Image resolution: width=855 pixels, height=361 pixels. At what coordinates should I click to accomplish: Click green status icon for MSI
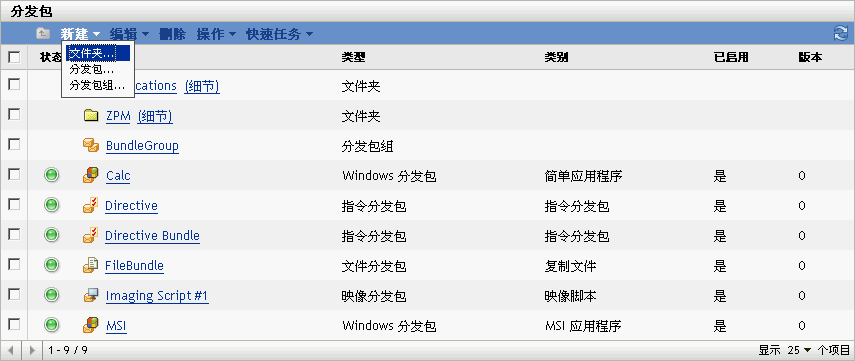51,325
